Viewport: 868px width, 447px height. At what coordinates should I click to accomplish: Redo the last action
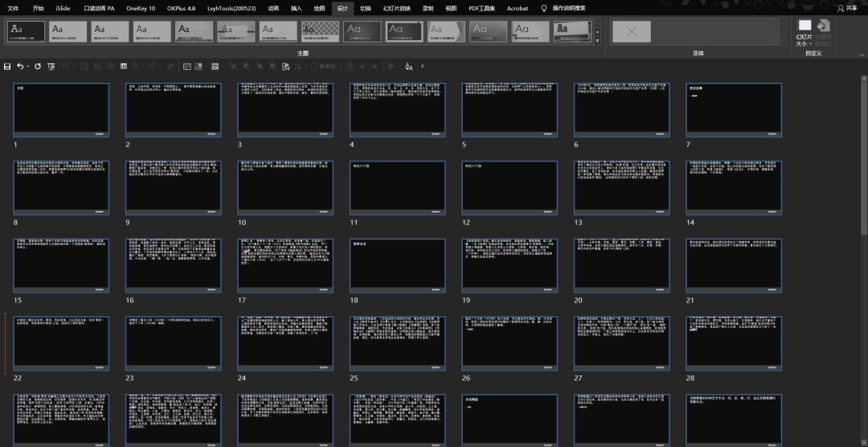click(38, 67)
